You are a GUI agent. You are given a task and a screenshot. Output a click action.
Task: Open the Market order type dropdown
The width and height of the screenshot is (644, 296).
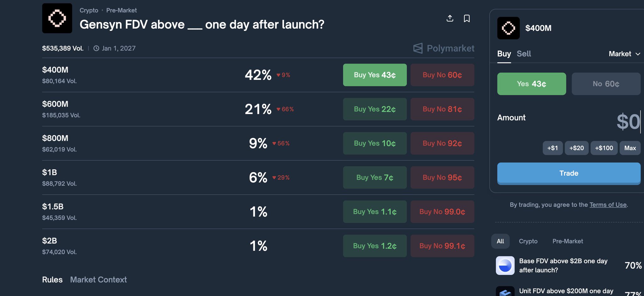pos(624,54)
